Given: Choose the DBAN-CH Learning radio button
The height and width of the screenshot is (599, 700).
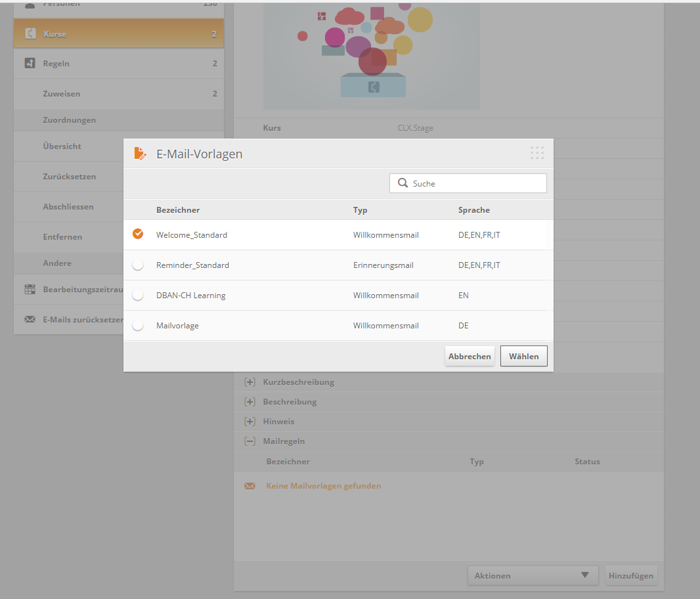Looking at the screenshot, I should 138,296.
